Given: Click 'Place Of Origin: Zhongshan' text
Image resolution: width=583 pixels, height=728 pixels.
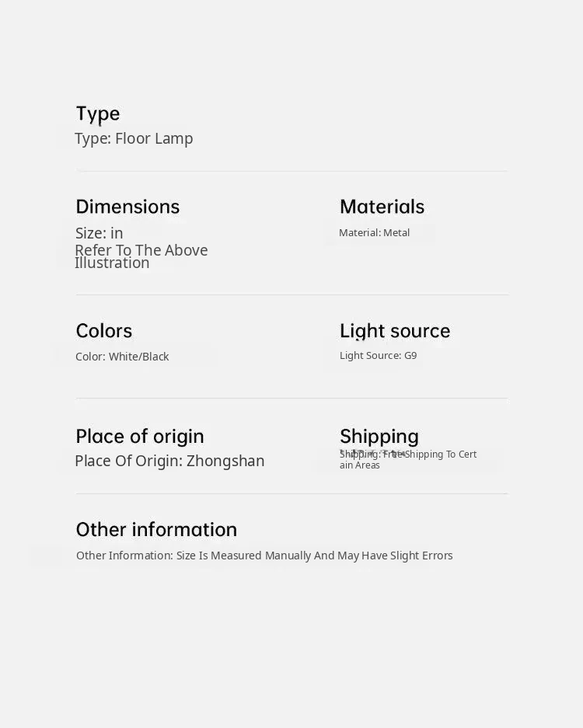Looking at the screenshot, I should coord(169,461).
